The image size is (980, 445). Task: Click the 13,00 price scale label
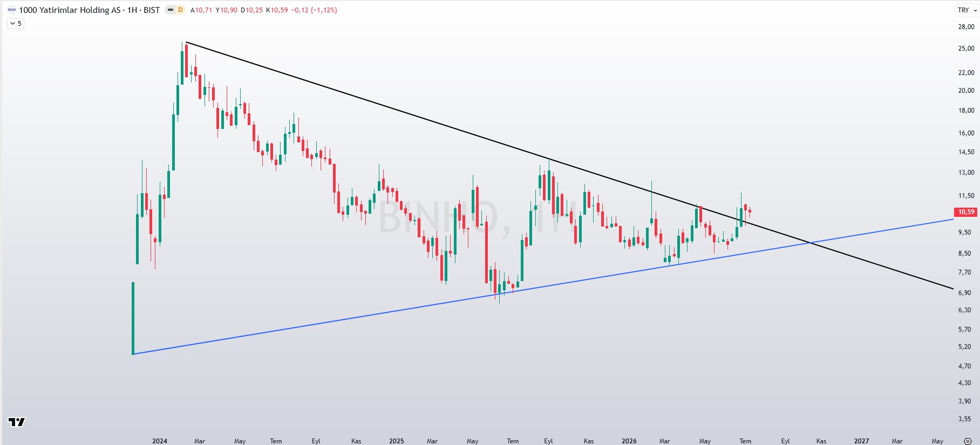[966, 173]
